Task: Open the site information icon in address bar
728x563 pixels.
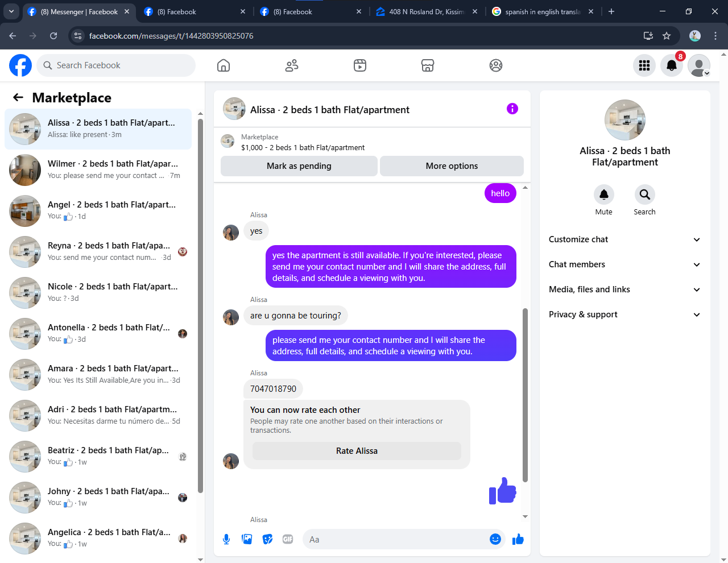Action: tap(78, 36)
